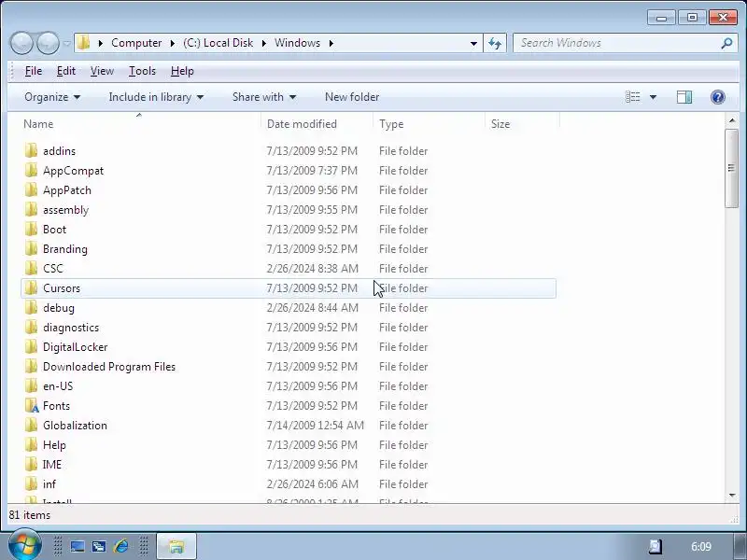Click the blue Help question mark icon
Viewport: 747px width, 560px height.
(x=718, y=97)
